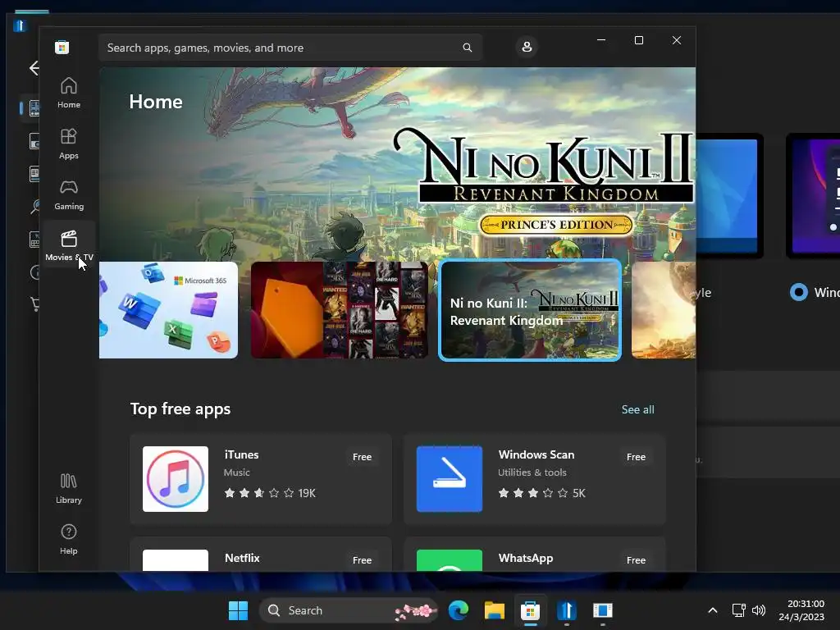
Task: Open the Windows Scan app icon
Action: pos(449,479)
